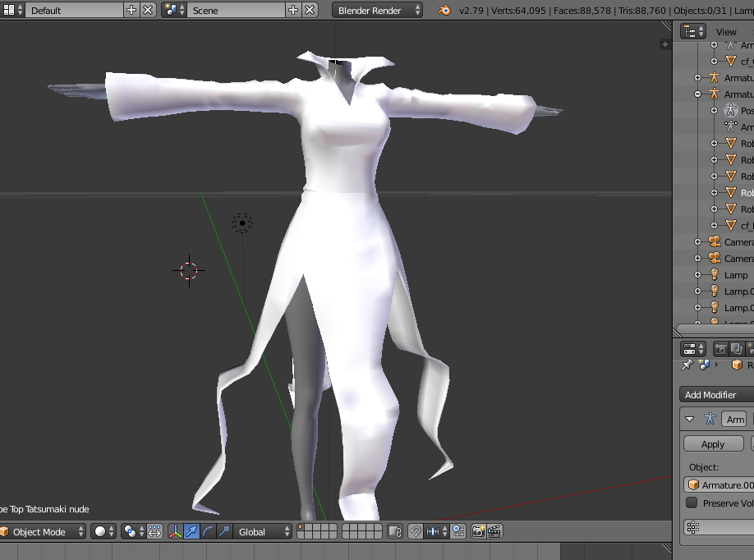Delete the Default screen layout
The width and height of the screenshot is (754, 560).
pyautogui.click(x=148, y=10)
